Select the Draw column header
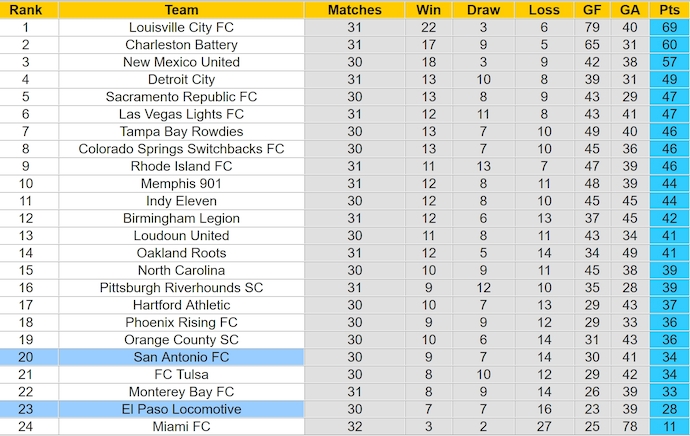690x436 pixels. tap(483, 10)
